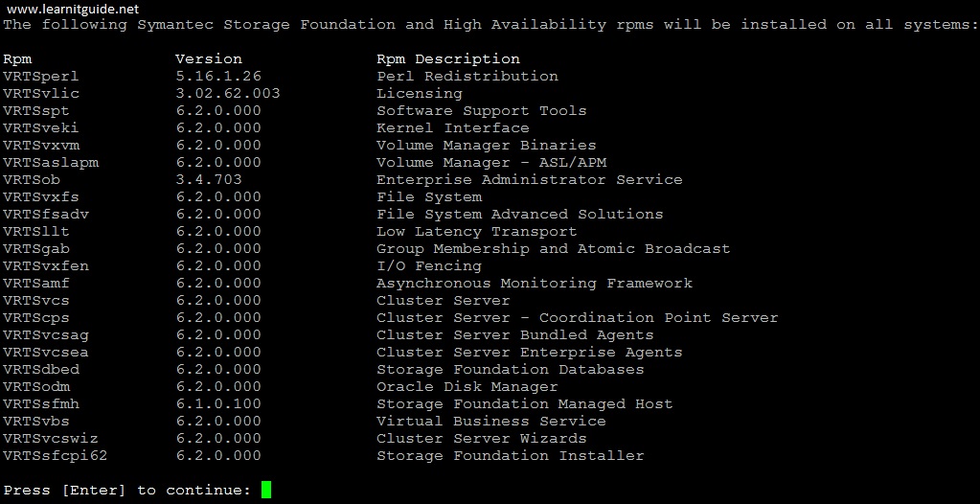
Task: Select the VRTSvxfen package name
Action: (46, 266)
